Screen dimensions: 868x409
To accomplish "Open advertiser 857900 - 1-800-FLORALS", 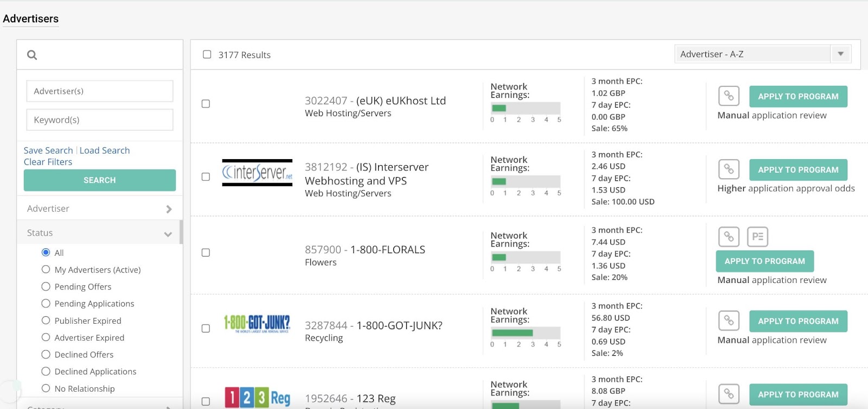I will [365, 250].
